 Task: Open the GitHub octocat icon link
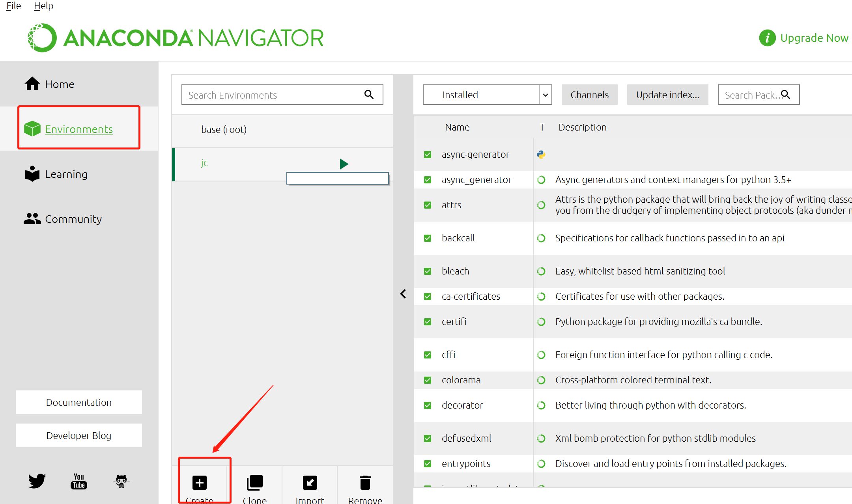[x=121, y=481]
